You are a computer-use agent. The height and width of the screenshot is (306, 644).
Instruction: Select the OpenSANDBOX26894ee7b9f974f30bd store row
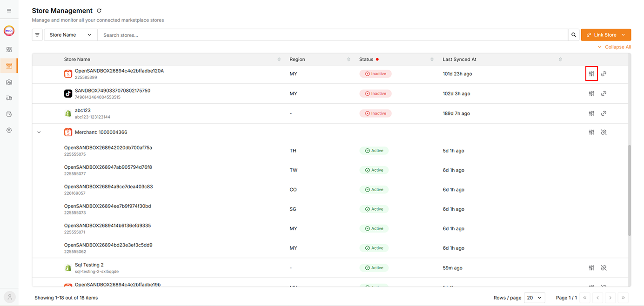[330, 209]
